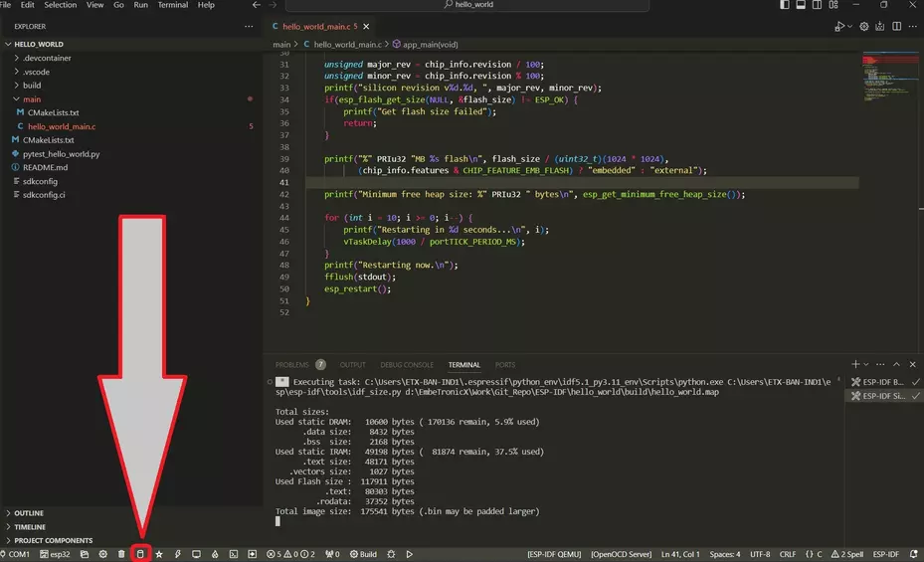Select the COM1 serial port in status bar
This screenshot has width=924, height=562.
tap(15, 554)
